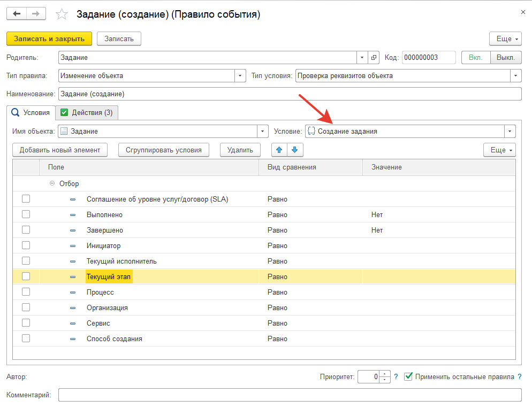Viewport: 532px width, 408px height.
Task: Tick the checkbox for the Способ создания row
Action: click(26, 338)
